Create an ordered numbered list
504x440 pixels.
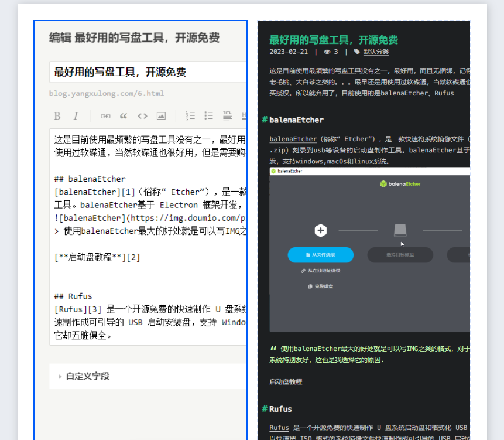coord(190,116)
